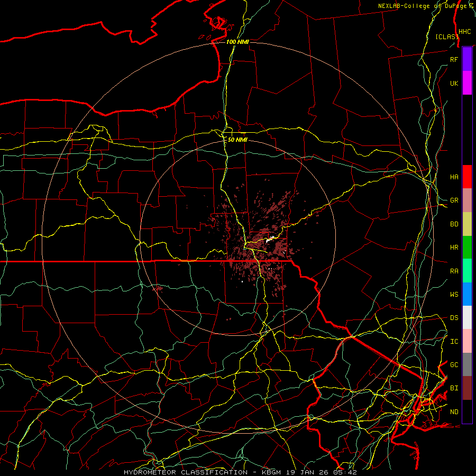Pick the light green RA legend swatch
The width and height of the screenshot is (476, 476).
click(x=467, y=271)
